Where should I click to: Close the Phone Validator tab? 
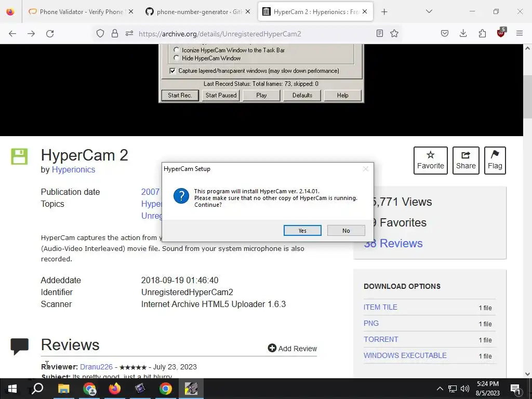[x=131, y=11]
